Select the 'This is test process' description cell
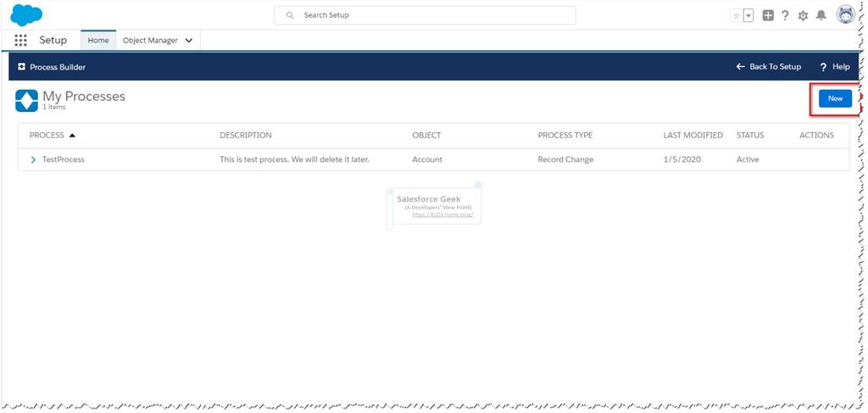868x413 pixels. (294, 159)
